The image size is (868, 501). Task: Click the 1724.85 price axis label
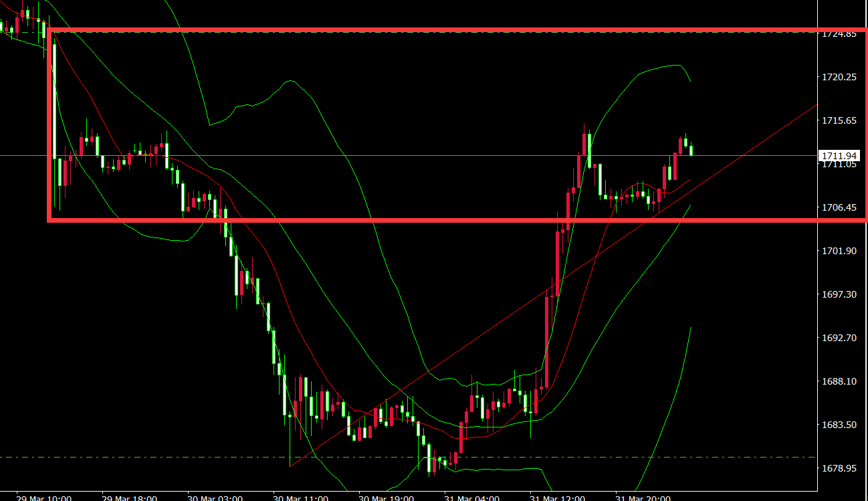(x=840, y=34)
